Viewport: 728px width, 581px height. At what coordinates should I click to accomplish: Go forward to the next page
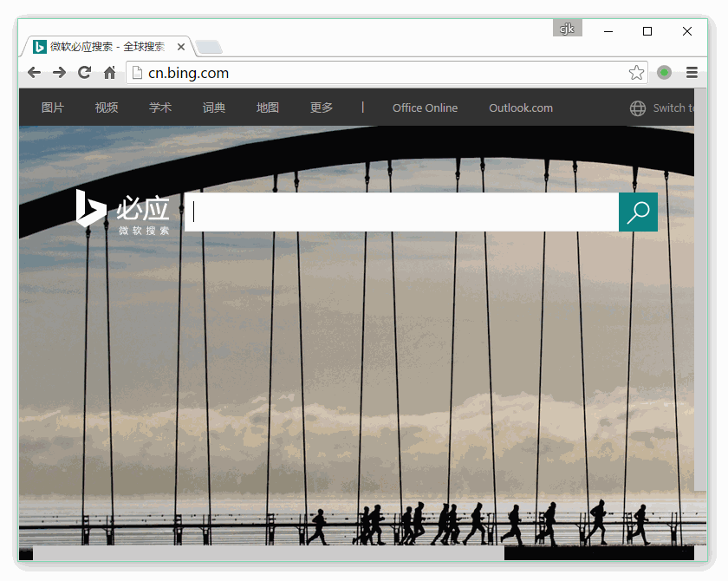click(59, 73)
